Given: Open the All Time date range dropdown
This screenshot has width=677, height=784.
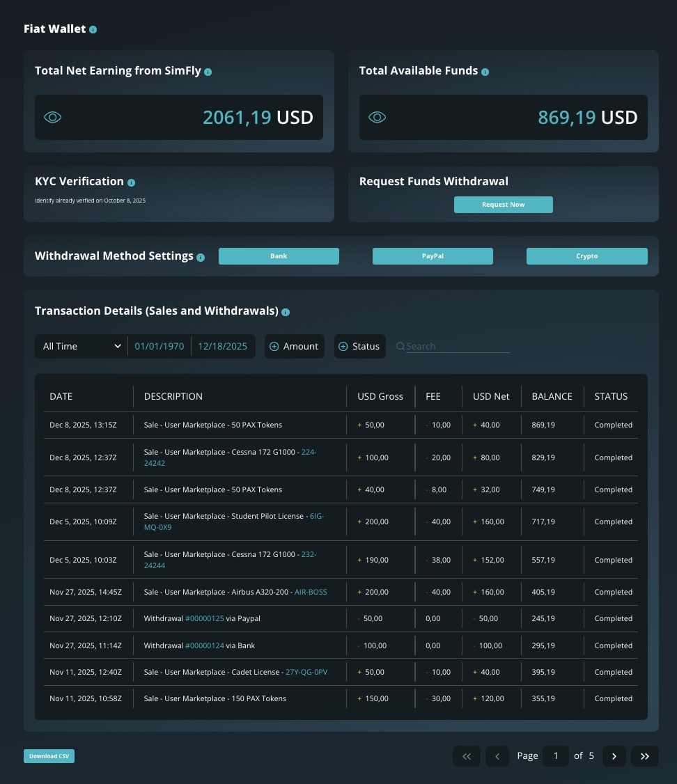Looking at the screenshot, I should coord(80,346).
